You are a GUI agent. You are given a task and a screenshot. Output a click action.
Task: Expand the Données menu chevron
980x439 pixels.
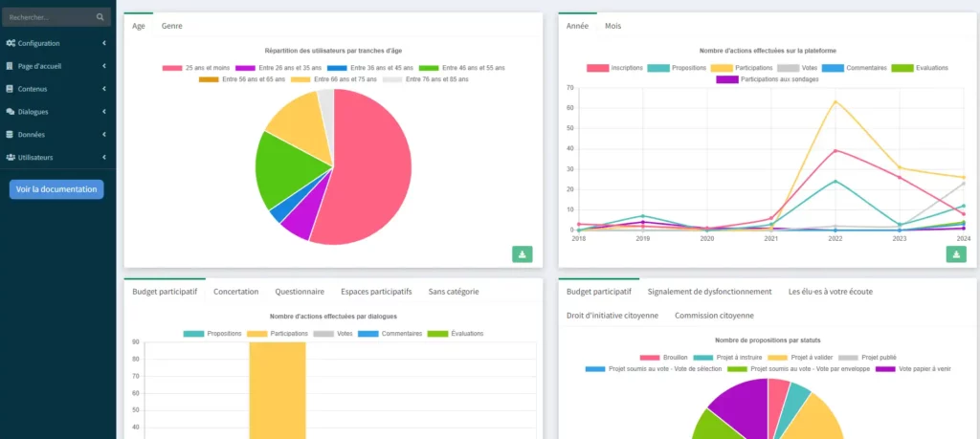103,134
